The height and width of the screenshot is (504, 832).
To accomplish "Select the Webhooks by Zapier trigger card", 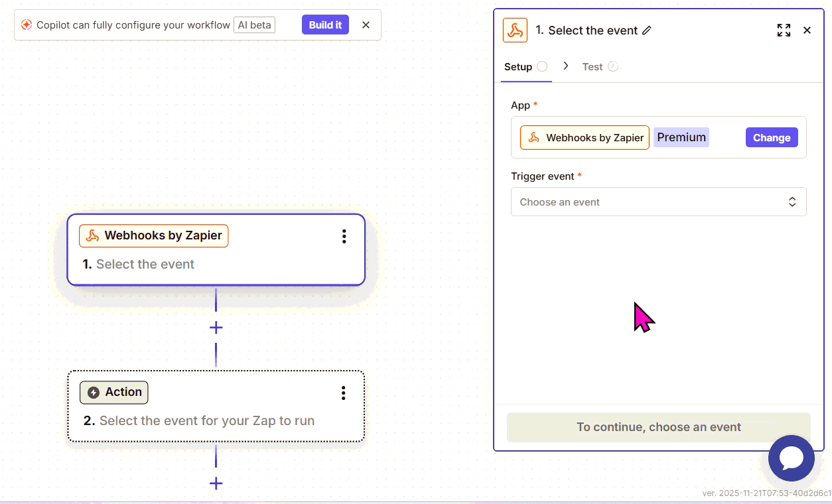I will tap(216, 250).
